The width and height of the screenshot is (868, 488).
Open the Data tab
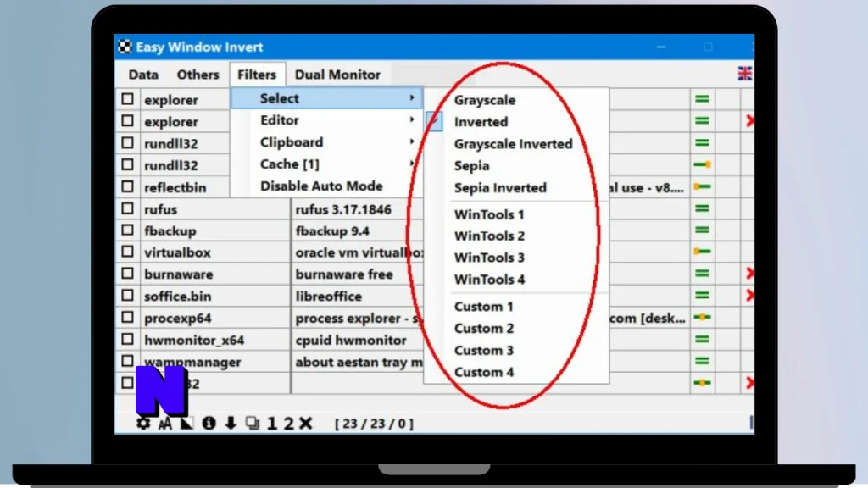[x=143, y=75]
